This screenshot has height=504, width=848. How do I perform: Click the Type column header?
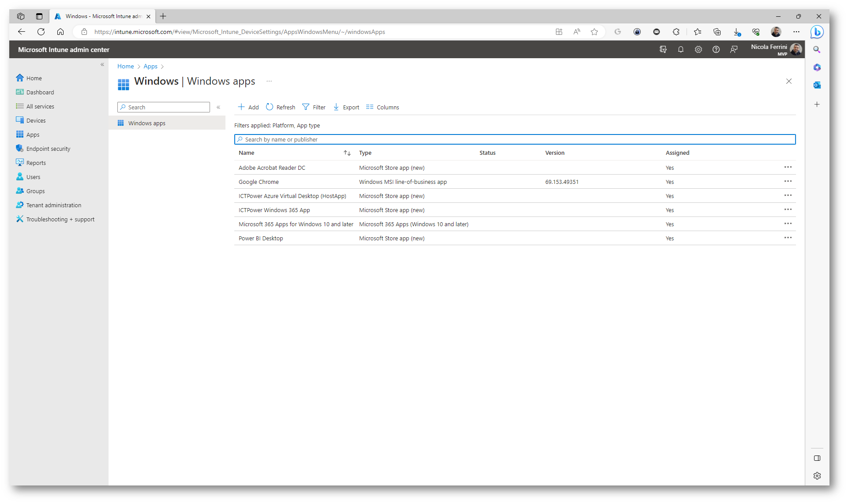point(365,153)
